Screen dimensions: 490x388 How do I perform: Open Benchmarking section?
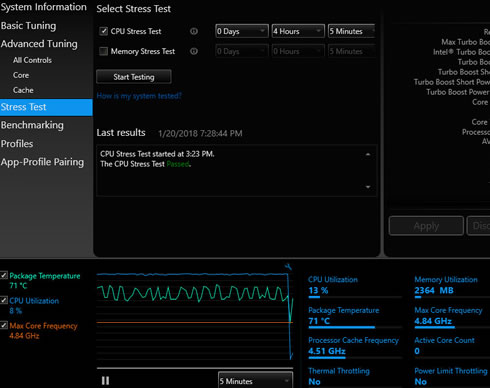pyautogui.click(x=32, y=125)
